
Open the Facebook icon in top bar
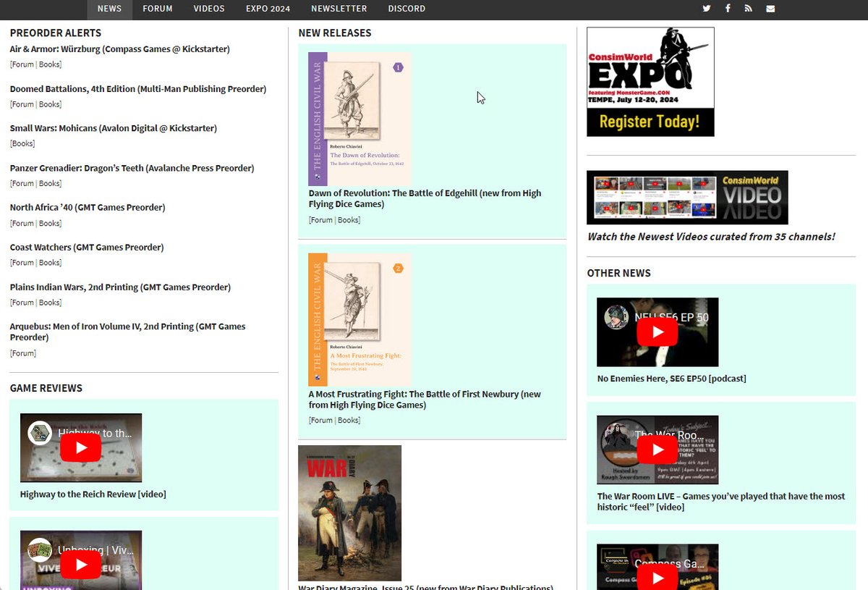coord(728,9)
